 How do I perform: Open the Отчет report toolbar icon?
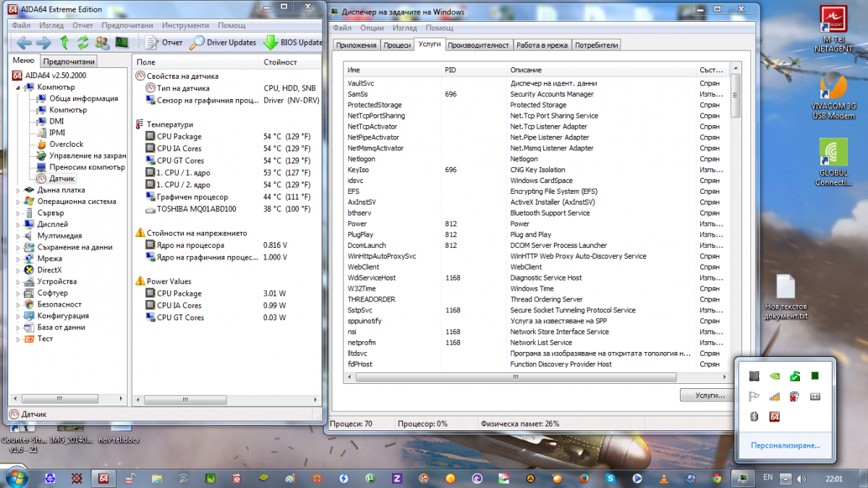(152, 42)
